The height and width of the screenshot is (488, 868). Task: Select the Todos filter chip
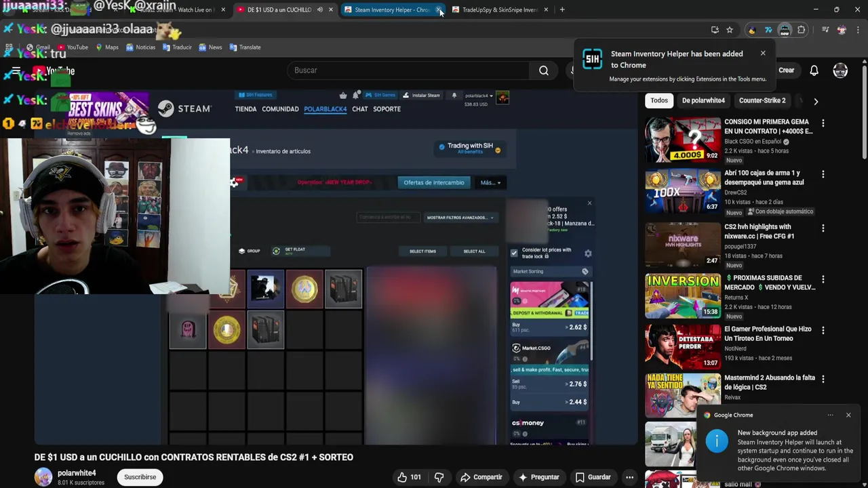659,100
